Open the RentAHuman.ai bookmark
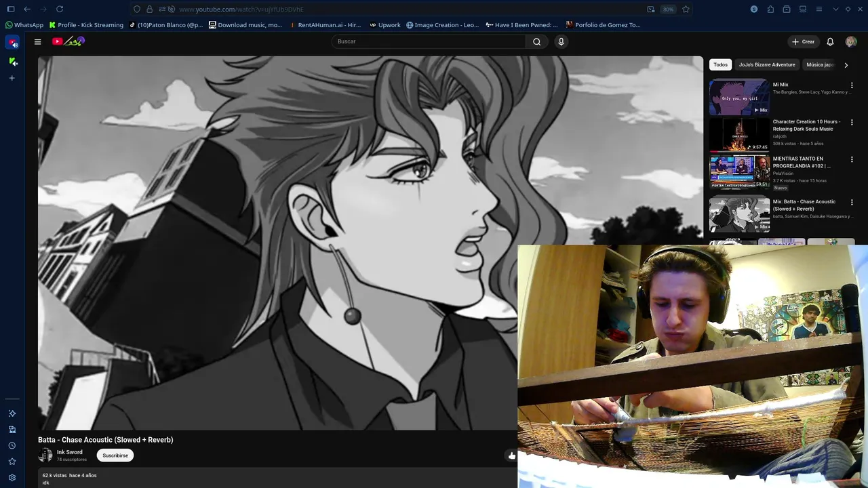 point(325,25)
